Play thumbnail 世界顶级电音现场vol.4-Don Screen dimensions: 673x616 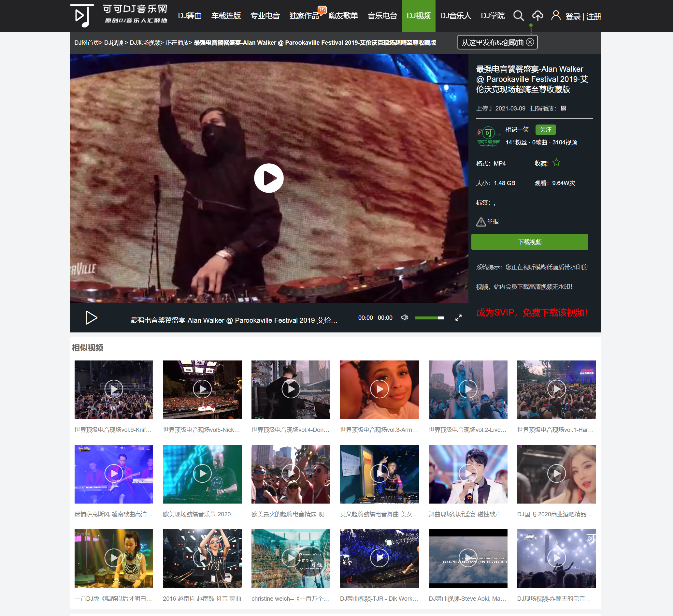tap(291, 389)
